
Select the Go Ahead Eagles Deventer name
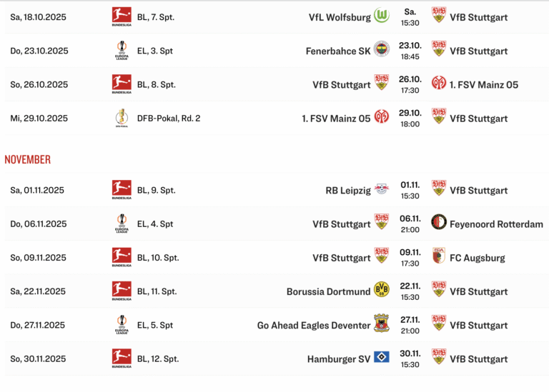(314, 325)
